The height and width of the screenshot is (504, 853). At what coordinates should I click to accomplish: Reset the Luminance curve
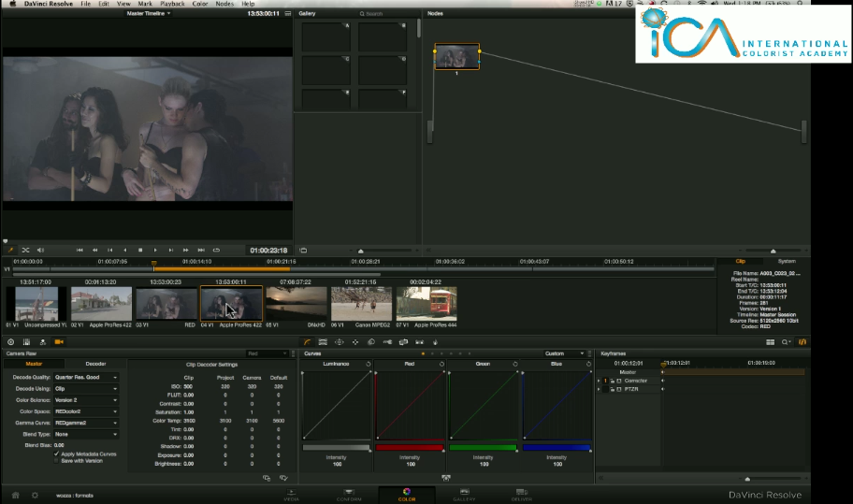pyautogui.click(x=369, y=364)
